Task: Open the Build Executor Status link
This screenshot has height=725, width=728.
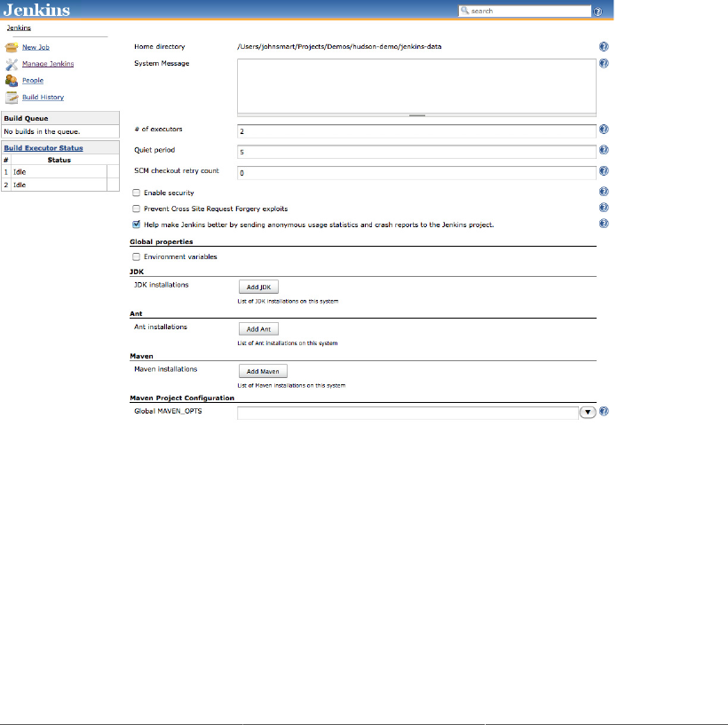Action: click(x=44, y=148)
